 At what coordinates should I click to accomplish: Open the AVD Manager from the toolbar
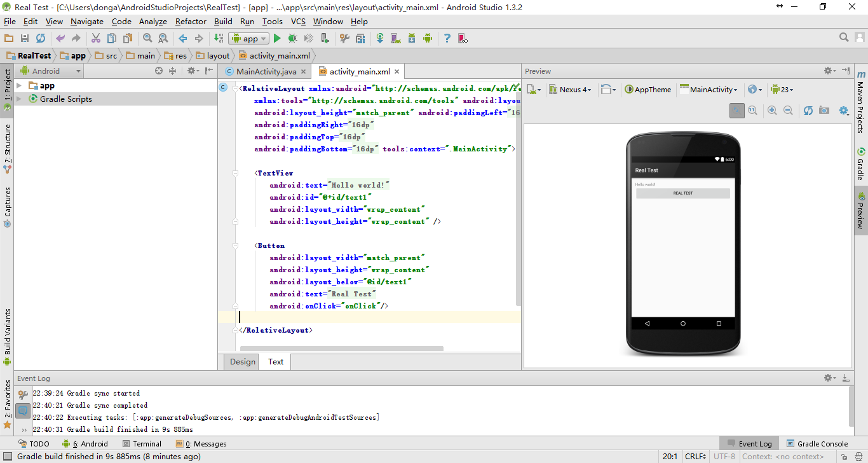tap(395, 39)
